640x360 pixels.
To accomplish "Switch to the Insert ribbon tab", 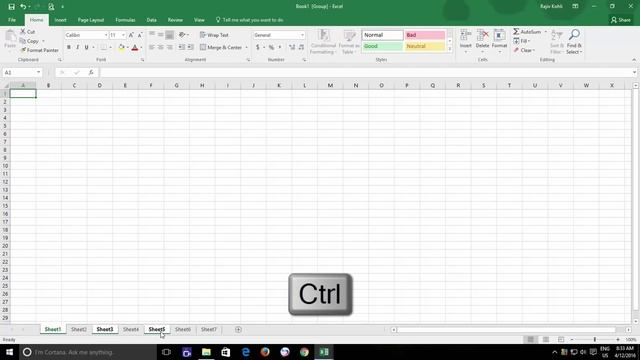I will [60, 20].
